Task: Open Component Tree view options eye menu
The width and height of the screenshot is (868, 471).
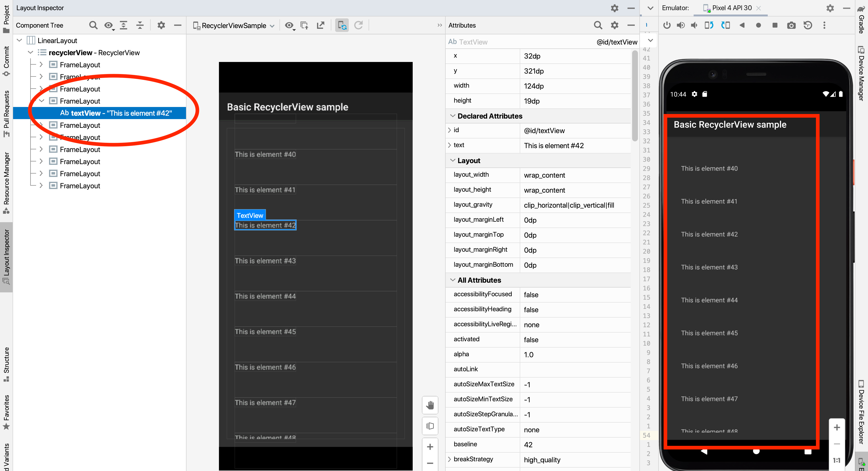Action: click(109, 26)
